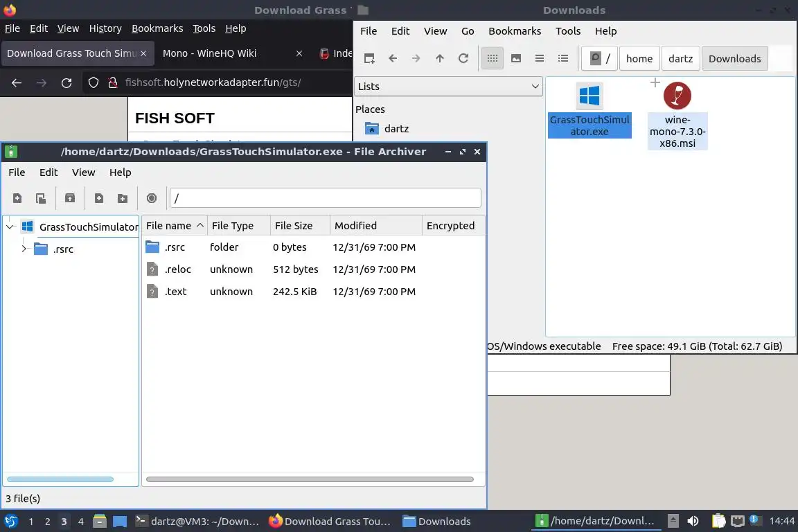
Task: Click the terminal 'dartz@VM3' taskbar entry
Action: pos(198,522)
